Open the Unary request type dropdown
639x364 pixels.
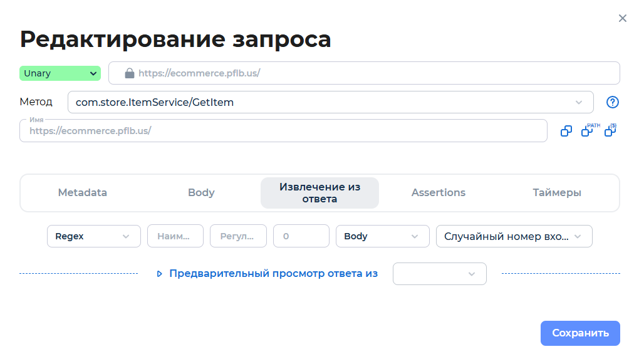point(60,73)
